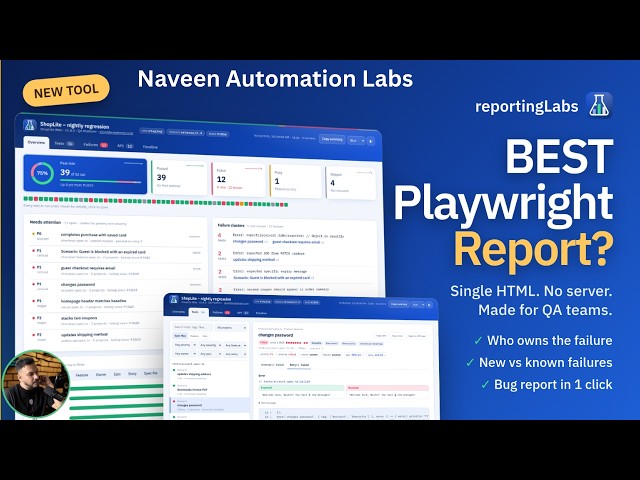The image size is (640, 480).
Task: Click the Passed 39 summary card
Action: tap(180, 178)
